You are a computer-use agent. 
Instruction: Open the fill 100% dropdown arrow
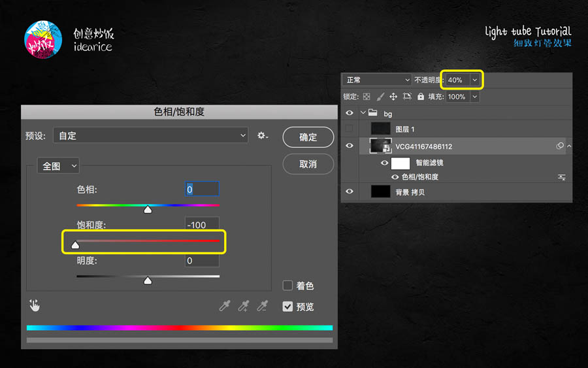click(x=475, y=97)
